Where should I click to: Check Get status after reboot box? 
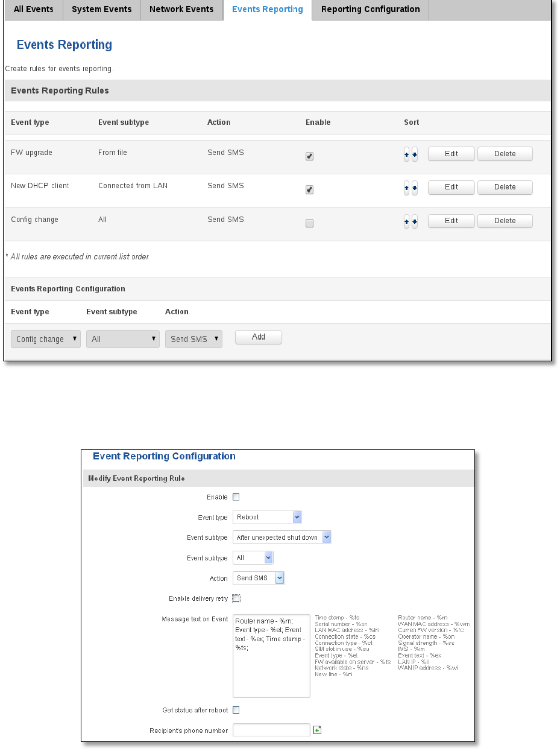(x=236, y=710)
